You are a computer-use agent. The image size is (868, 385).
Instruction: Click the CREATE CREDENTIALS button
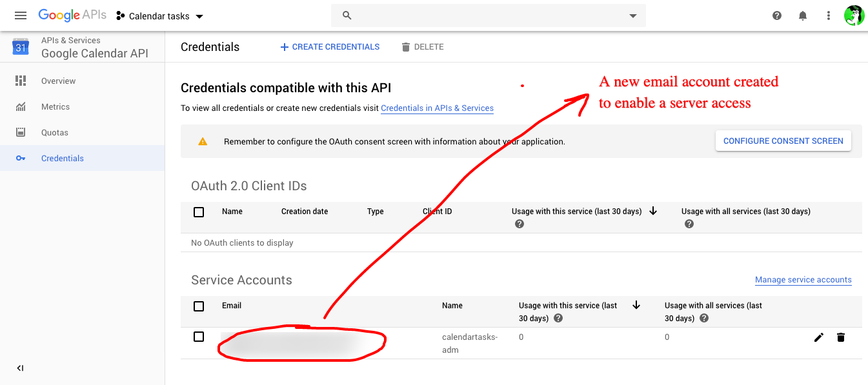pyautogui.click(x=330, y=47)
